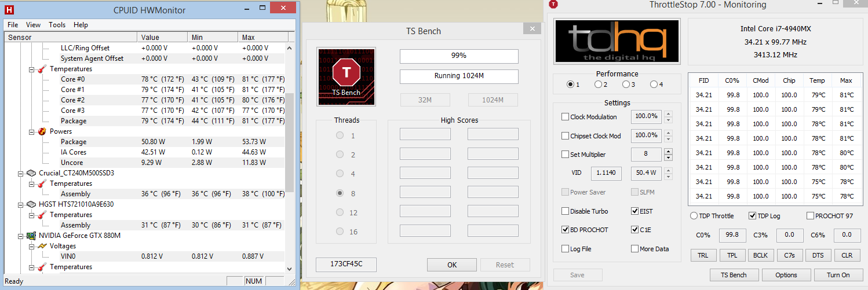Click the VID 1.1140 field
The image size is (868, 290).
(607, 173)
